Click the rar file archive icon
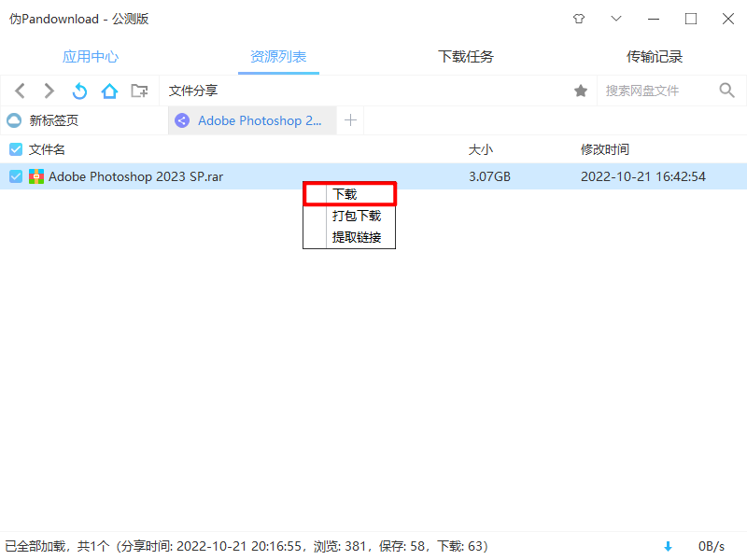 coord(36,176)
